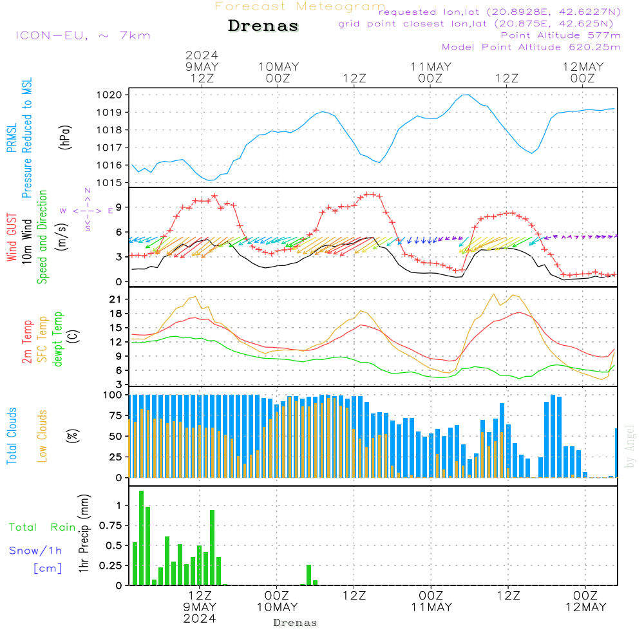Select the '00Z 12MAY' label below the charts

tap(585, 601)
